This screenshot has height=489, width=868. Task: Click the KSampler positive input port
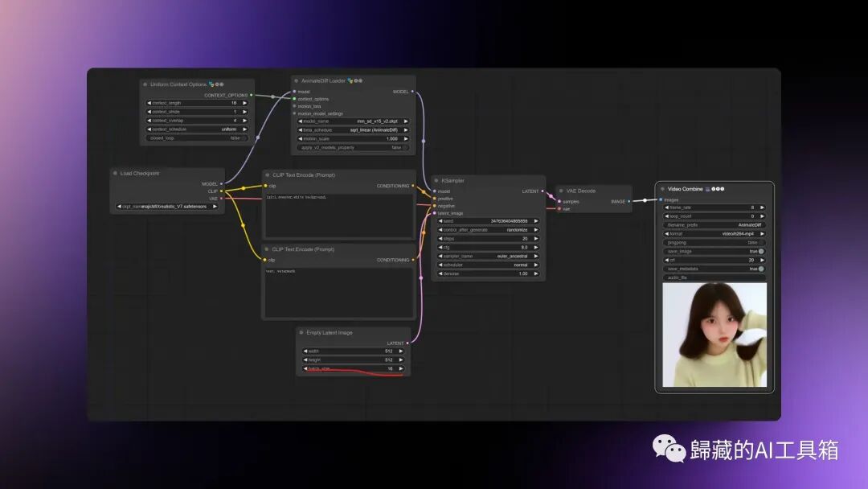[x=435, y=199]
